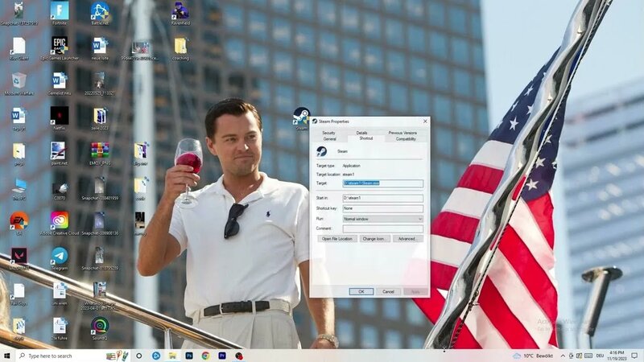Click the Advanced button

408,238
